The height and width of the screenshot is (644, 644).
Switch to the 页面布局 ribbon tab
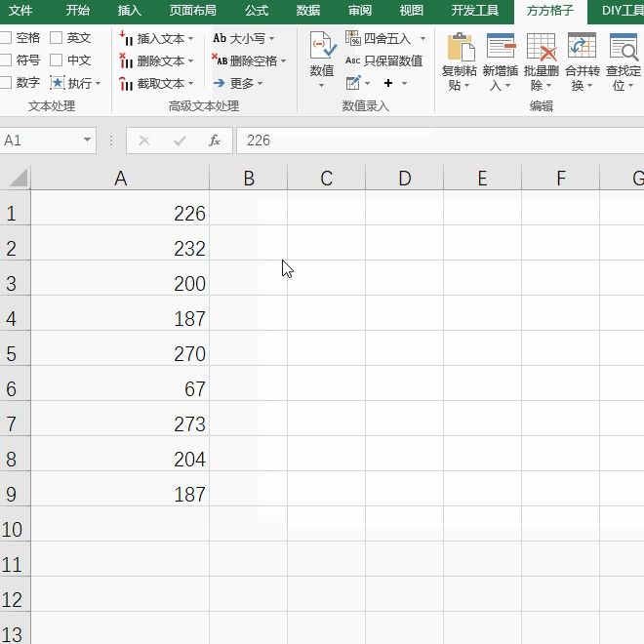point(193,11)
